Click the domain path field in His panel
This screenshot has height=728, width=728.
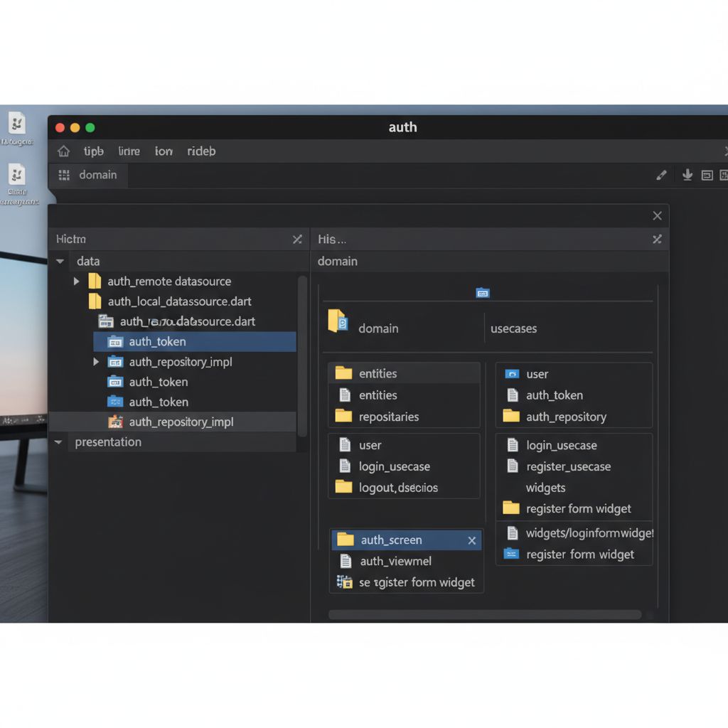490,262
